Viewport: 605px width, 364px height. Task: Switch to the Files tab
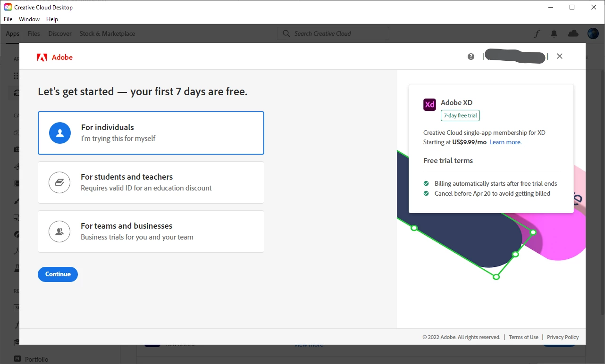(34, 33)
